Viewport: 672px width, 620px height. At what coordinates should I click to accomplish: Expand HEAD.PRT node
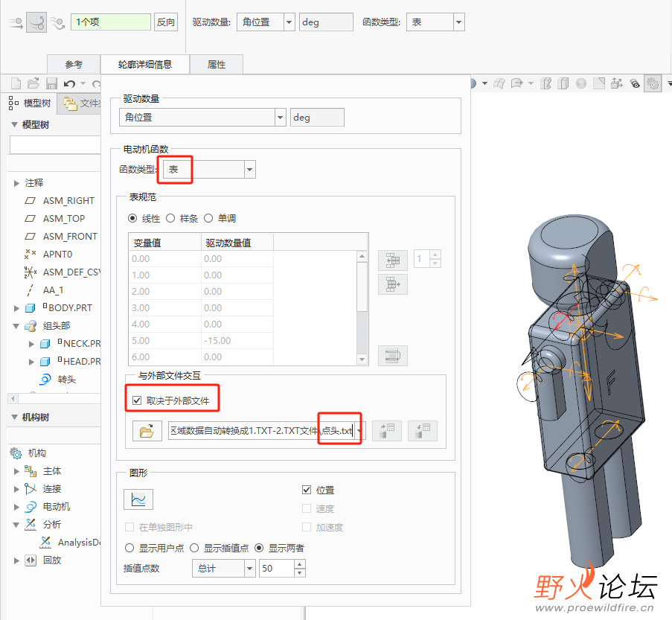(x=31, y=362)
